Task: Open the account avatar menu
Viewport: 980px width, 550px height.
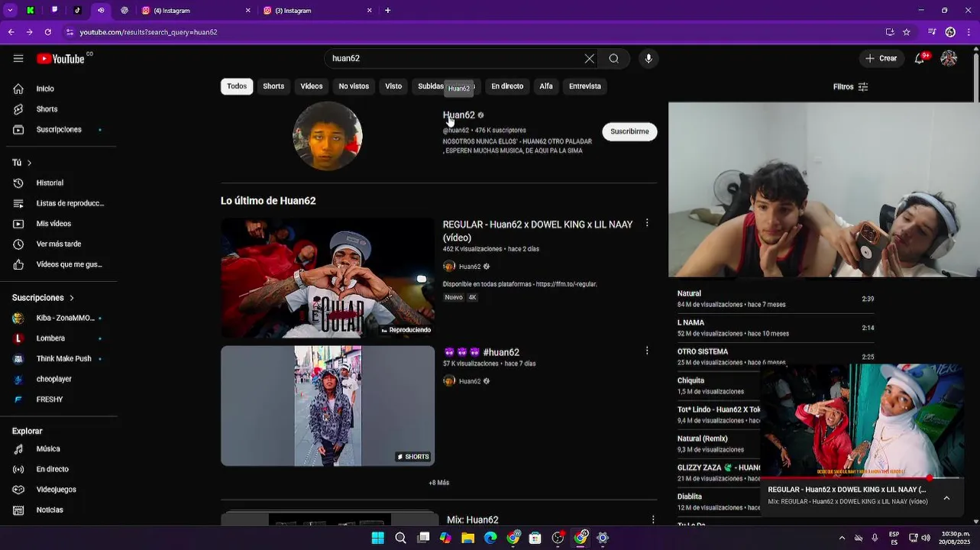Action: pos(949,59)
